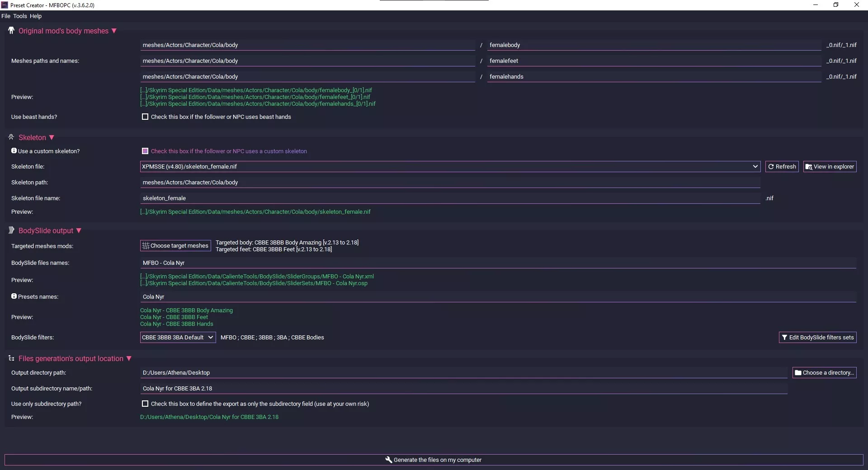The height and width of the screenshot is (470, 868).
Task: Click the BodySlide output section icon
Action: [11, 230]
